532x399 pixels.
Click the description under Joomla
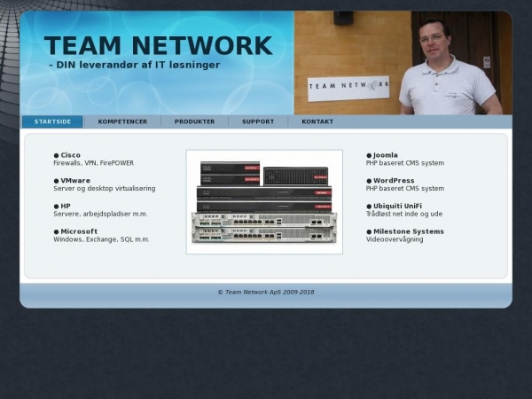[x=405, y=163]
